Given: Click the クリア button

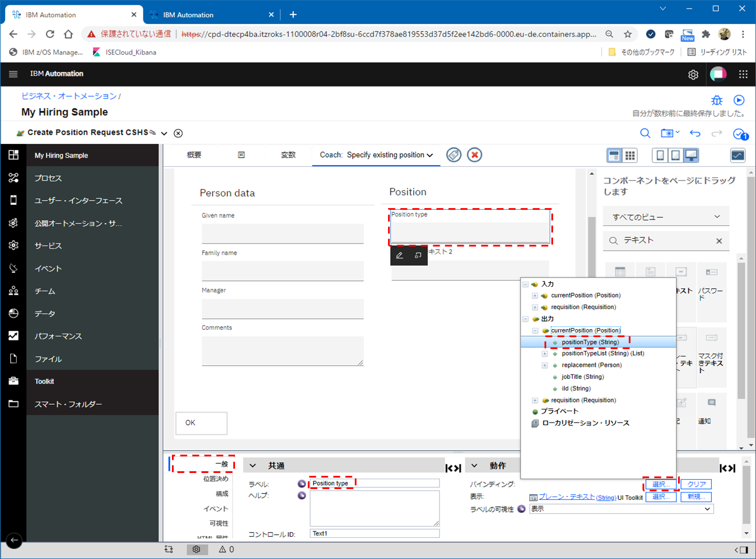Looking at the screenshot, I should point(696,484).
